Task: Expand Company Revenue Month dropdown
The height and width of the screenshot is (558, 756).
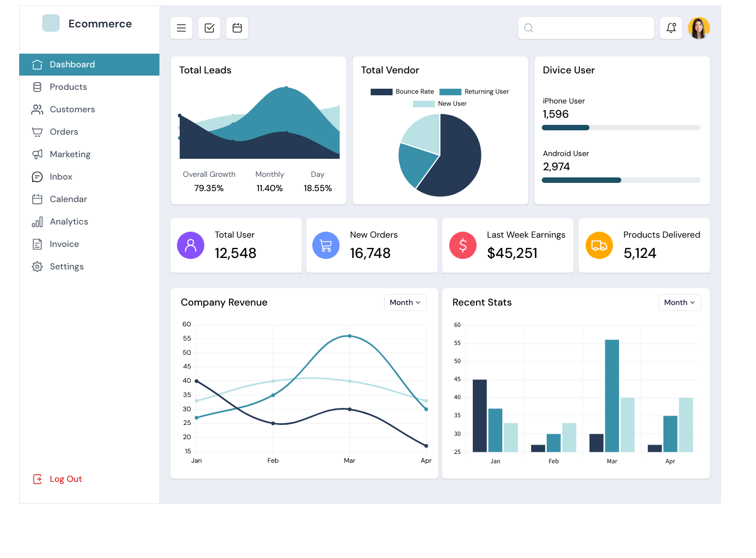Action: 405,302
